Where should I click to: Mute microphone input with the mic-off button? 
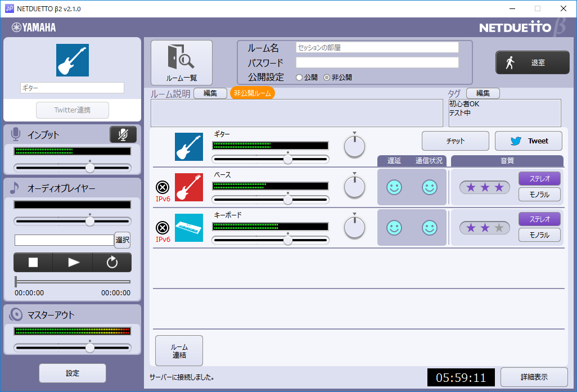pos(123,135)
